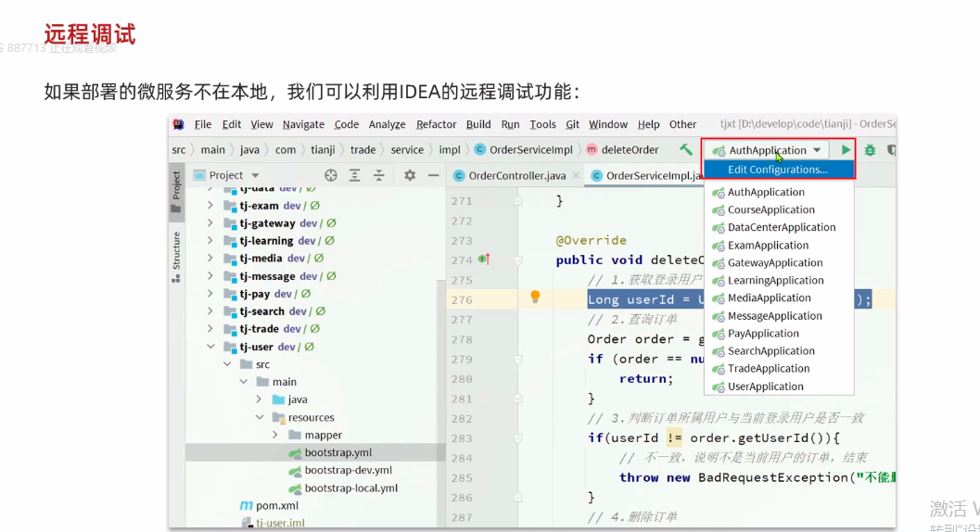Run the selected configuration with the play icon
Screen dimensions: 980x532
point(846,150)
